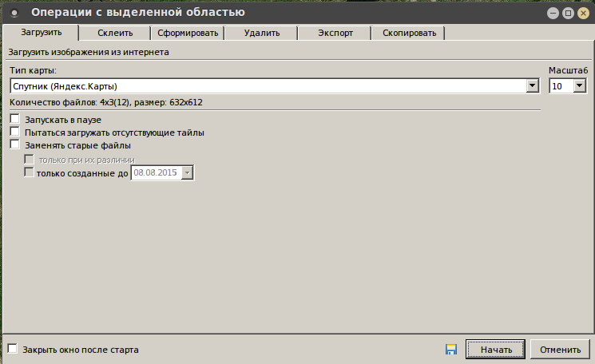Switch to the Скопировать tab
Screen dimensions: 595x364
409,33
